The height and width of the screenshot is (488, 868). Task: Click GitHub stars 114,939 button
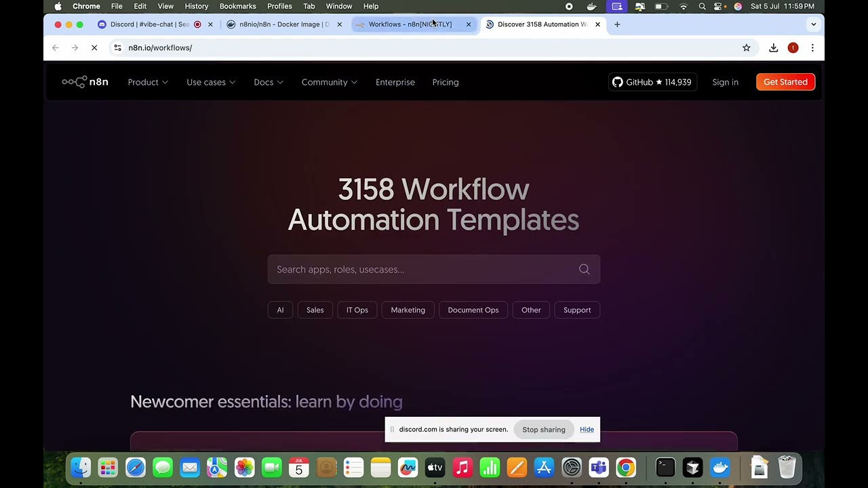652,82
